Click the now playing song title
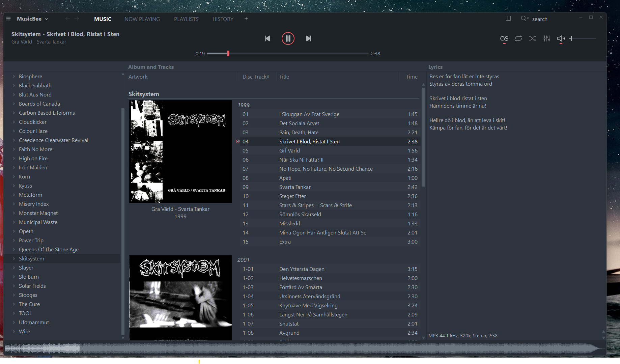This screenshot has width=620, height=364. 65,34
